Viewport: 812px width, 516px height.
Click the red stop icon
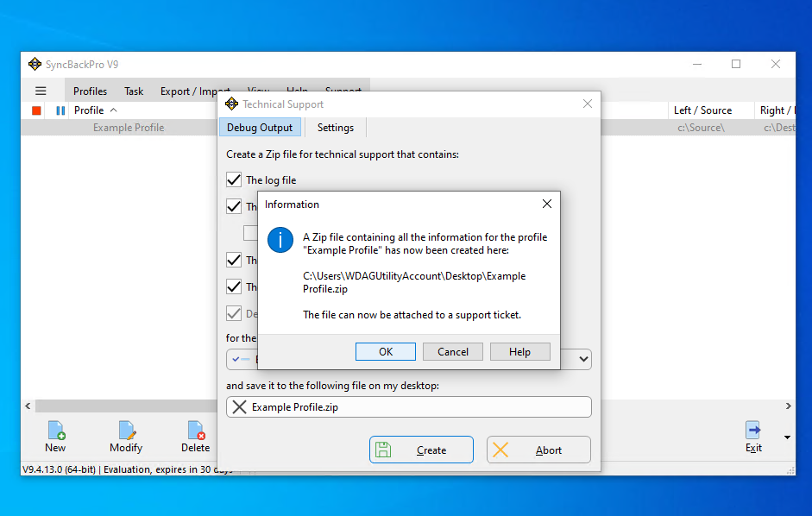[x=36, y=110]
